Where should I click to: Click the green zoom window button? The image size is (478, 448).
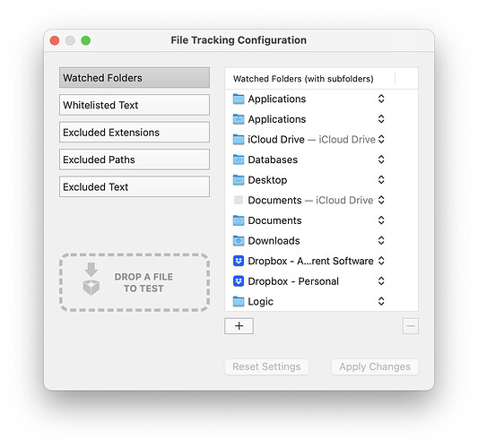86,40
